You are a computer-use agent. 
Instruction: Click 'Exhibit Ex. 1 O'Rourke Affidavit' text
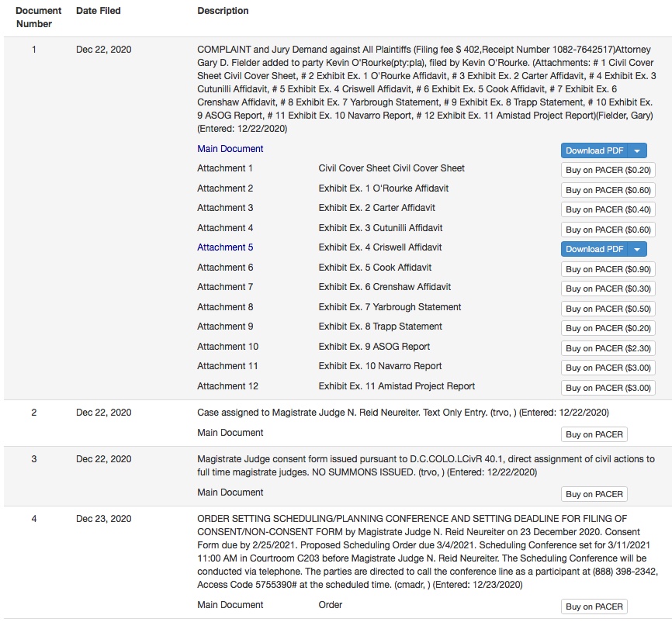383,188
